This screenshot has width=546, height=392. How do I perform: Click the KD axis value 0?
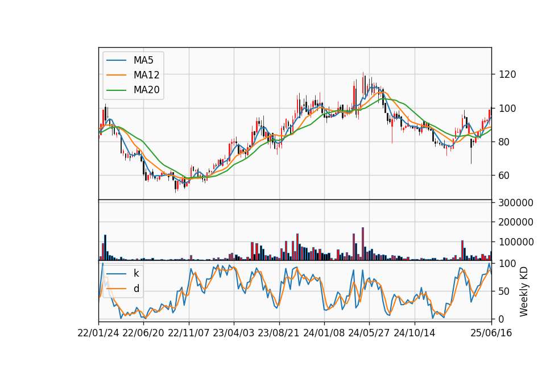tap(502, 319)
